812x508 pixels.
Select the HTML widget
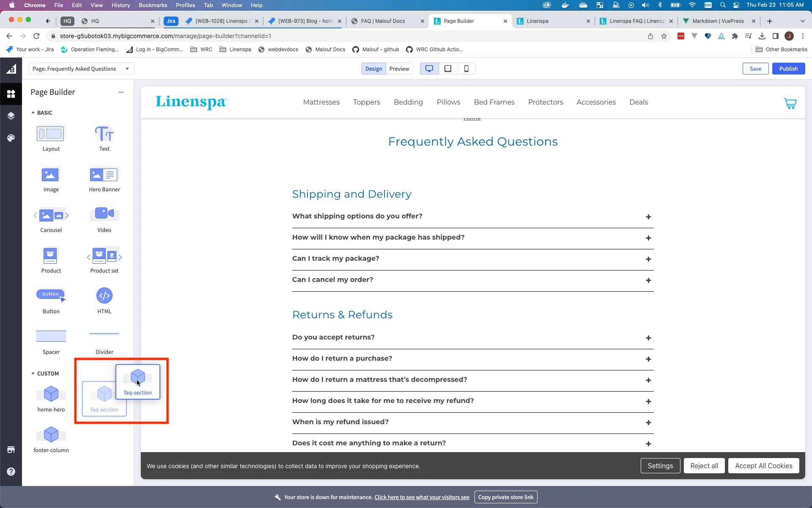(x=104, y=296)
